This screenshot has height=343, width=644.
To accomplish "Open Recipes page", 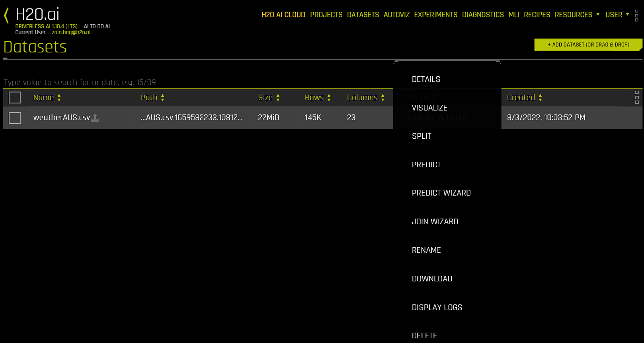I will click(x=537, y=15).
